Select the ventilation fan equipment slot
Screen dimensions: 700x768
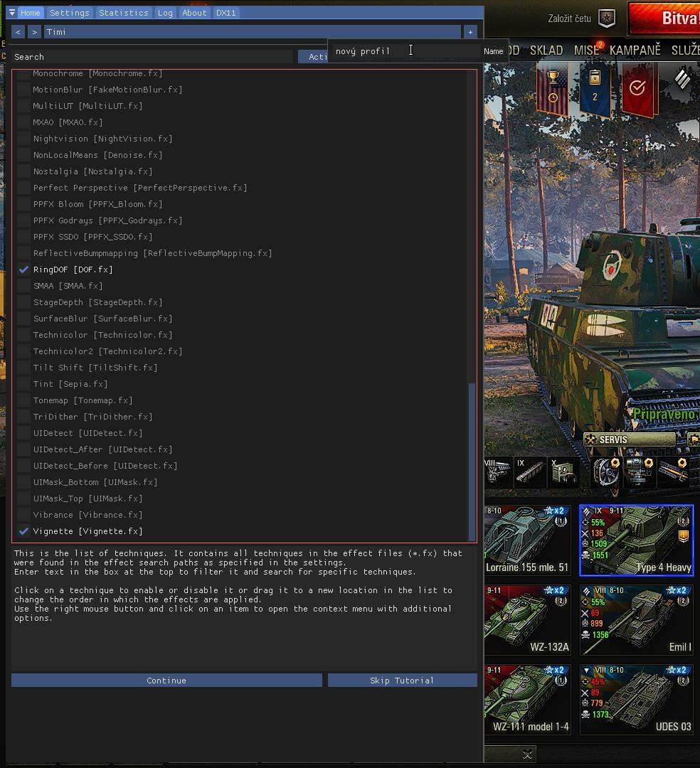pyautogui.click(x=605, y=471)
